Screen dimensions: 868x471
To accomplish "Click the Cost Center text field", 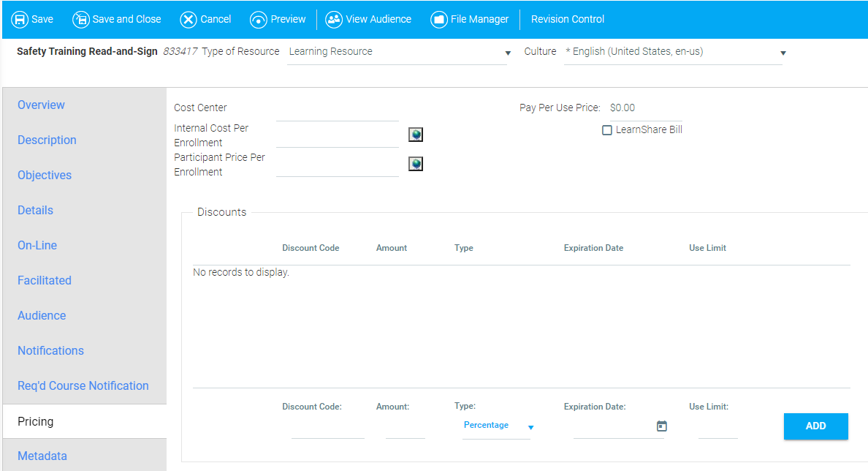I will click(338, 110).
